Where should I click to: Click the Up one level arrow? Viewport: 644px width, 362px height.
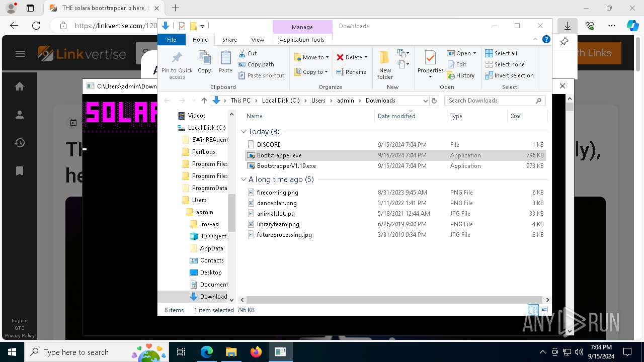204,101
